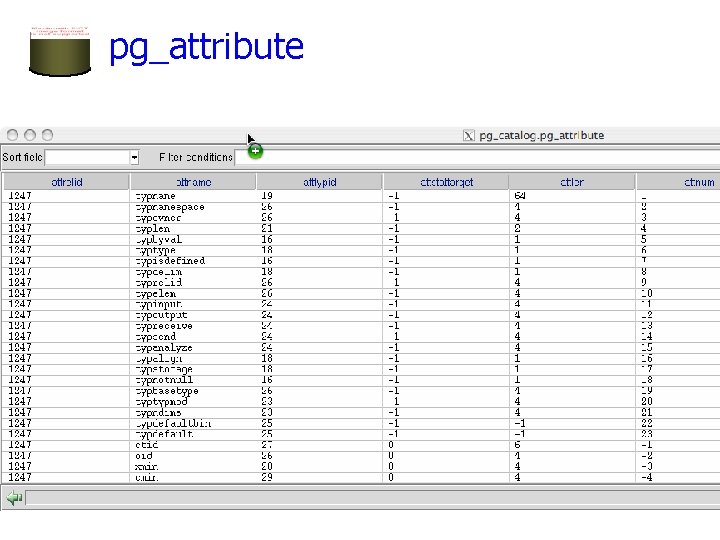Select the typrelid cell
This screenshot has width=720, height=540.
click(x=193, y=283)
